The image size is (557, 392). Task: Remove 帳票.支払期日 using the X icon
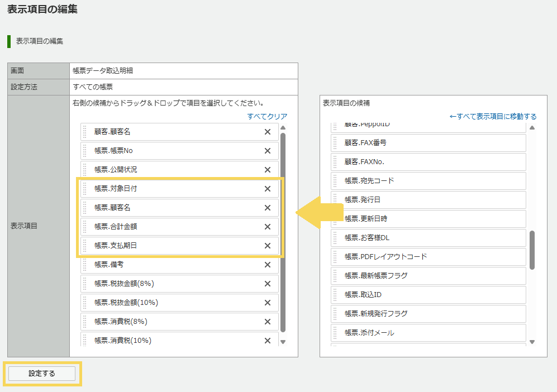click(x=267, y=246)
